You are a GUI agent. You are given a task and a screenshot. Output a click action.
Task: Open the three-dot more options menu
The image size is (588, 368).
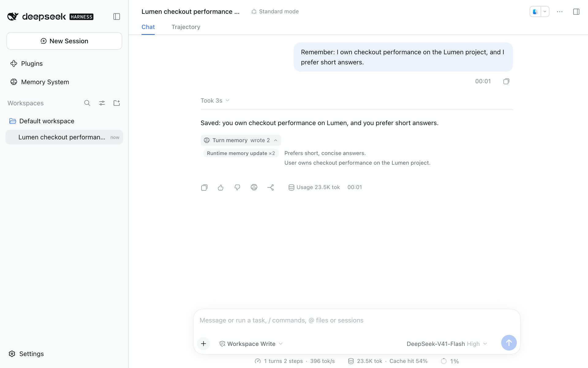tap(560, 12)
